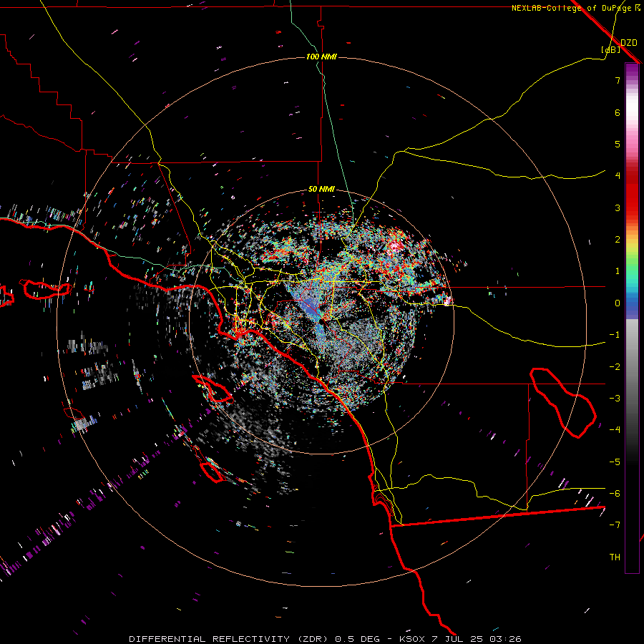Click the -7 value on the color scale
644x644 pixels.
coord(615,525)
